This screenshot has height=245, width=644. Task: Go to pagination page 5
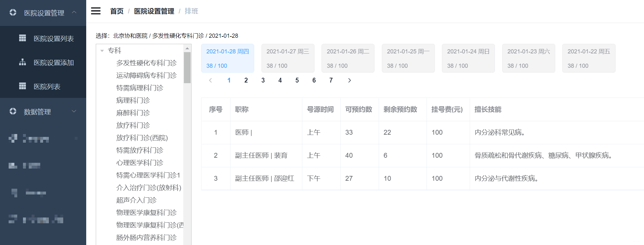297,80
